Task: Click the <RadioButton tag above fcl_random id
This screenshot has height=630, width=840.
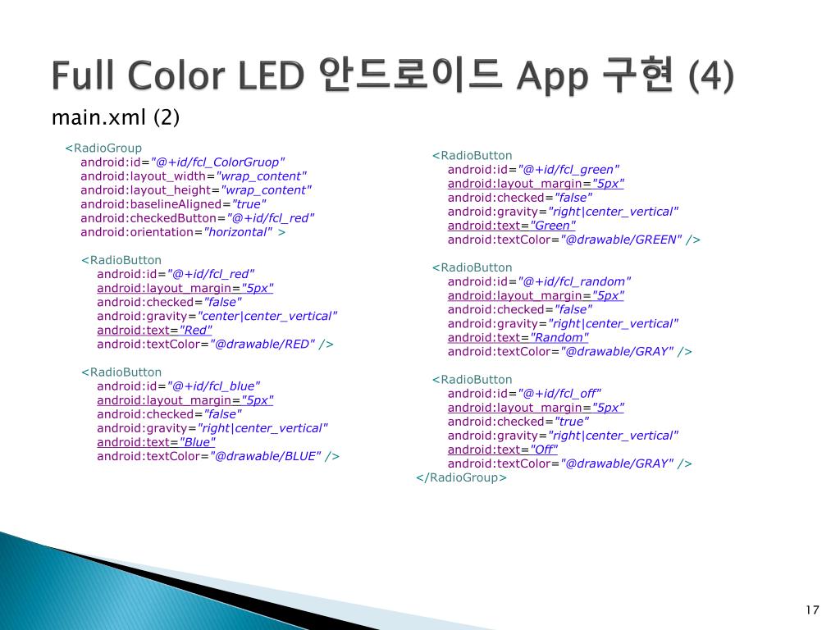Action: (472, 268)
